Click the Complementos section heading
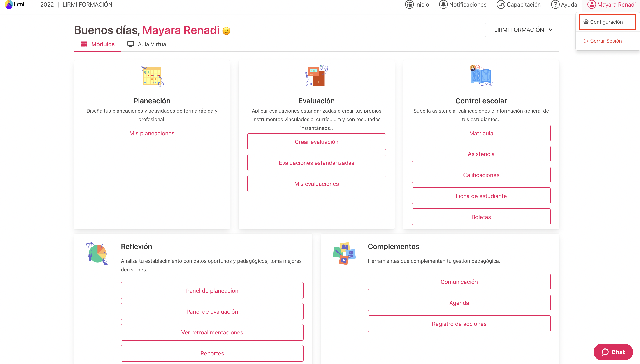This screenshot has height=364, width=640. point(393,247)
